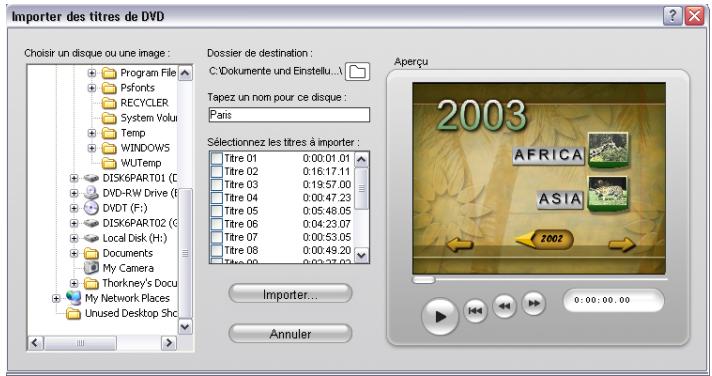712x376 pixels.
Task: Click the Program Files folder icon
Action: [109, 73]
